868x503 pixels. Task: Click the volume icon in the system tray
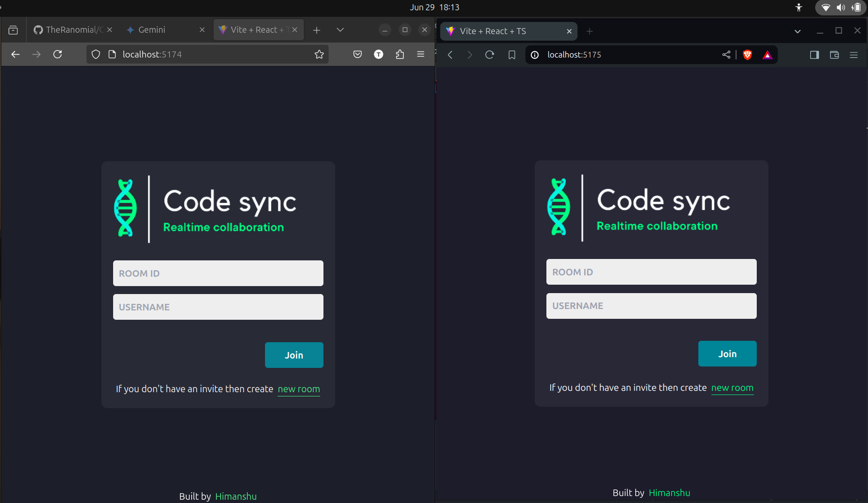pyautogui.click(x=841, y=7)
